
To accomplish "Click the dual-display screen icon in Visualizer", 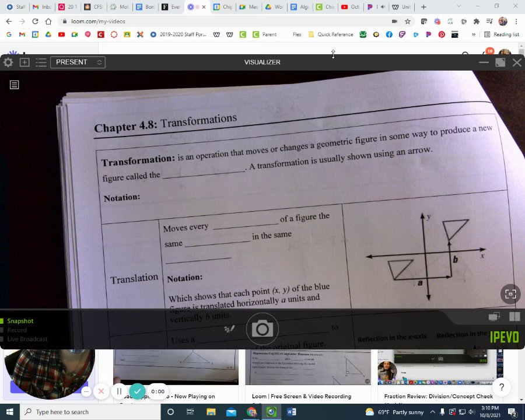I will click(x=494, y=316).
